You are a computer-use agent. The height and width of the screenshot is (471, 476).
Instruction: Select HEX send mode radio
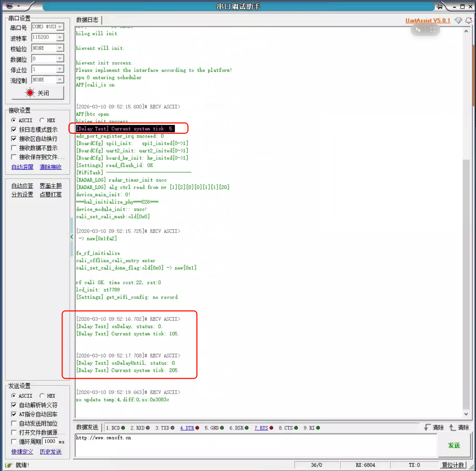[x=42, y=396]
